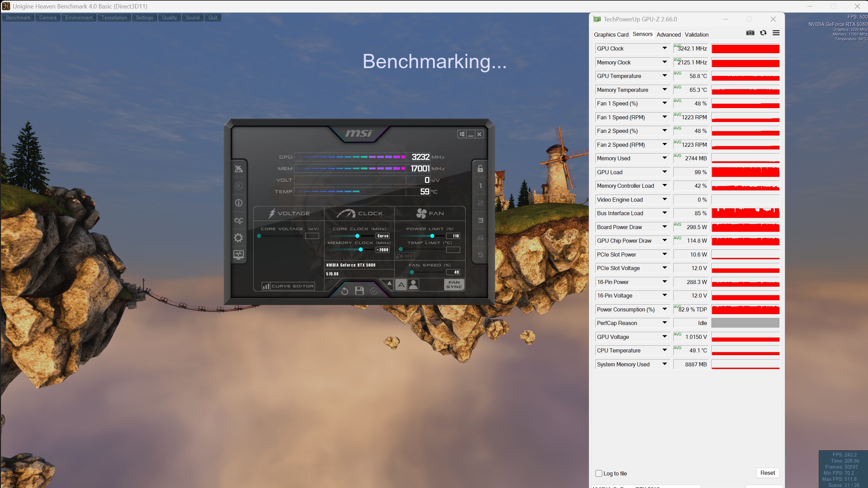Apply Afterburner settings with checkmark icon

pos(374,291)
